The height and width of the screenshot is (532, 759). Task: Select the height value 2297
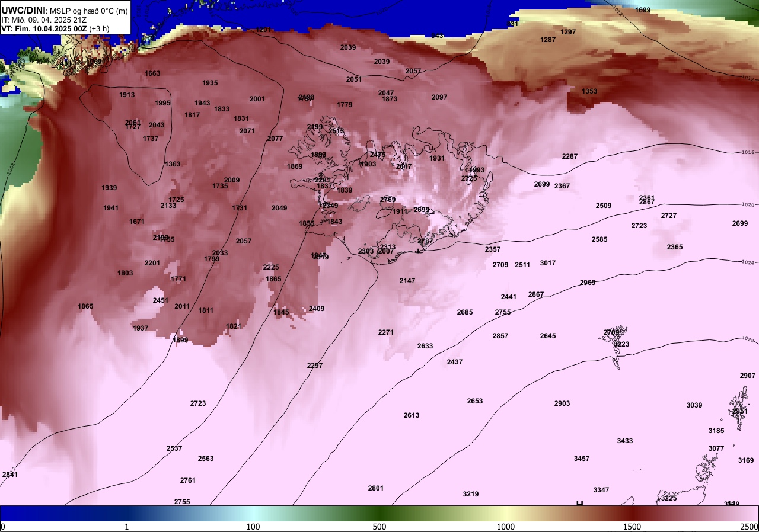[315, 366]
